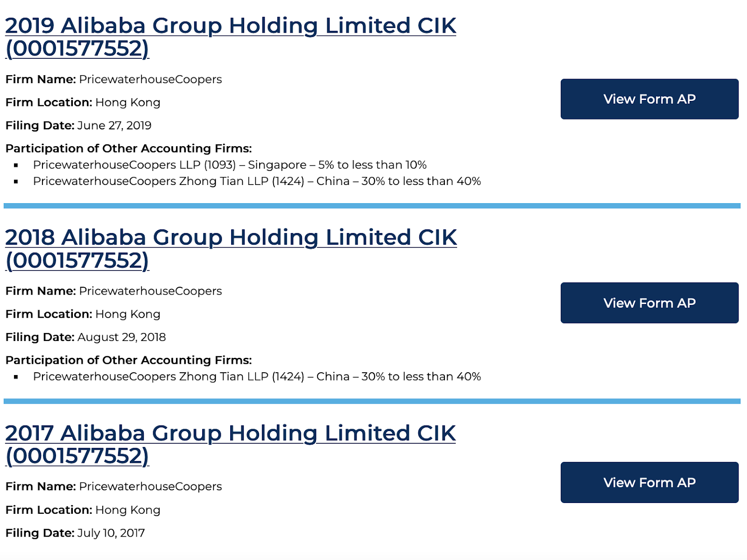Screen dimensions: 747x560
Task: Click the June 27, 2019 filing date
Action: [x=114, y=126]
